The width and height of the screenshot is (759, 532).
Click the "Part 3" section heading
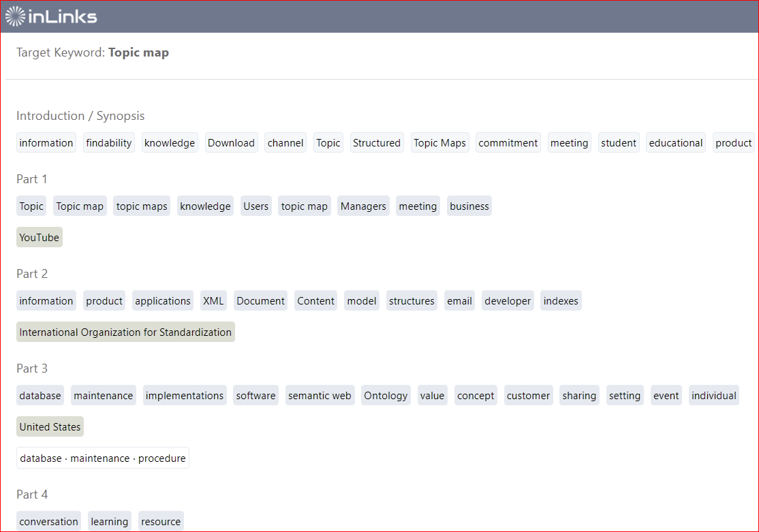pos(32,369)
